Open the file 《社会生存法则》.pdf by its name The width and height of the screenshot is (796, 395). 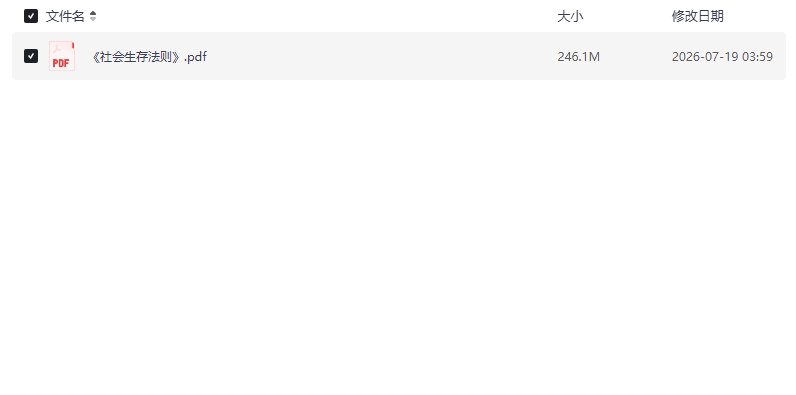(x=149, y=56)
